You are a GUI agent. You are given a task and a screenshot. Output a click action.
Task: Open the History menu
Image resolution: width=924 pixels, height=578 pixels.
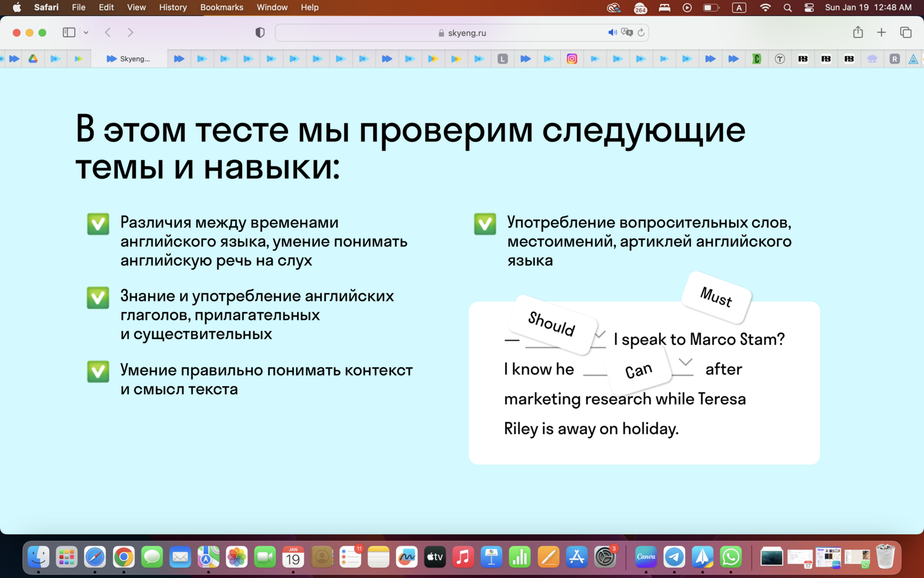(x=173, y=7)
